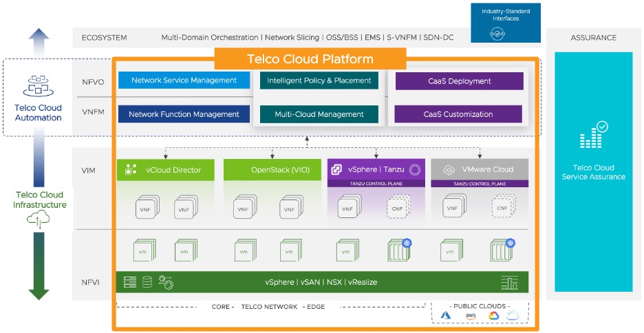Select the Network Service Management box
Image resolution: width=644 pixels, height=333 pixels.
click(184, 80)
